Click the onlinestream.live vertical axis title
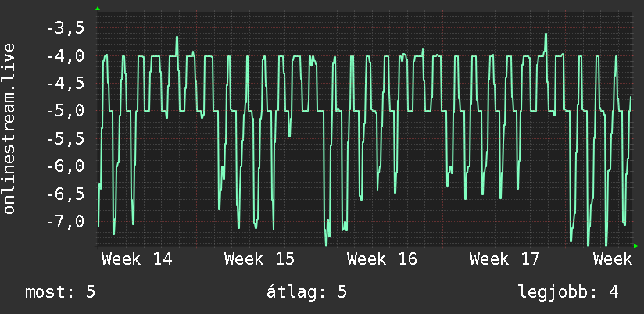This screenshot has width=644, height=314. click(x=9, y=128)
